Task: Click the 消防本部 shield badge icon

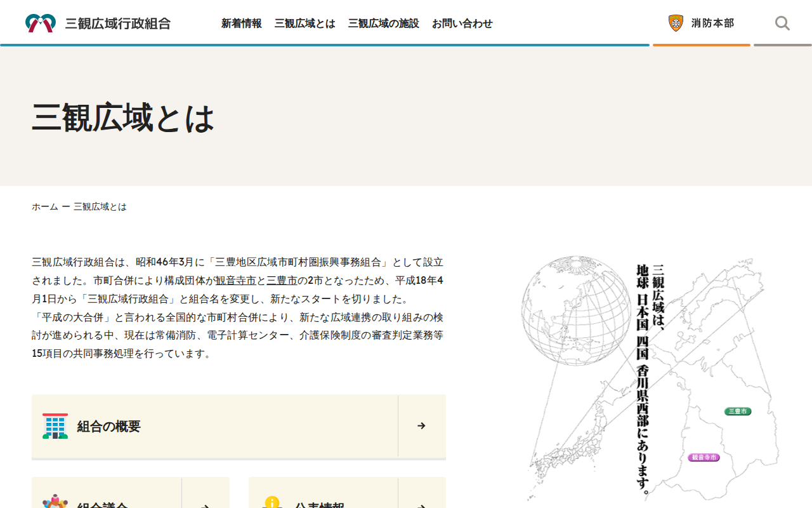Action: 676,23
